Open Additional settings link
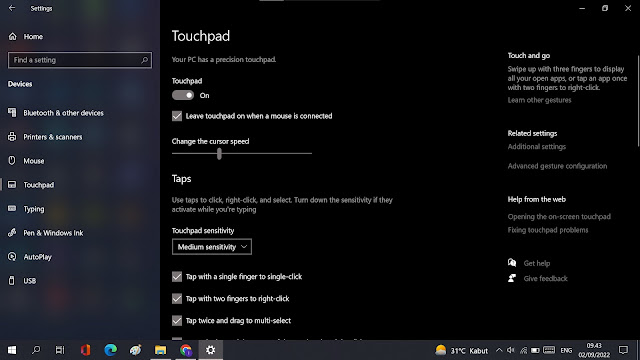 tap(537, 147)
